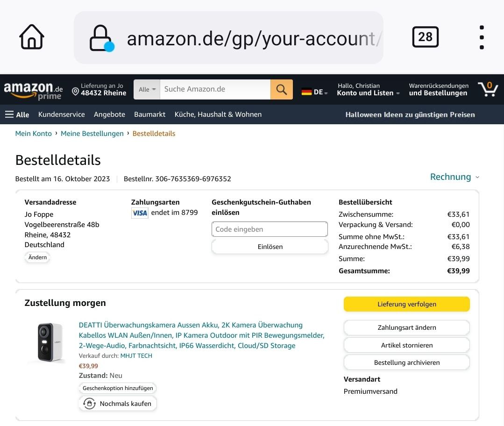Image resolution: width=504 pixels, height=426 pixels.
Task: Click the yellow Lieferung verfolgen button
Action: tap(406, 304)
